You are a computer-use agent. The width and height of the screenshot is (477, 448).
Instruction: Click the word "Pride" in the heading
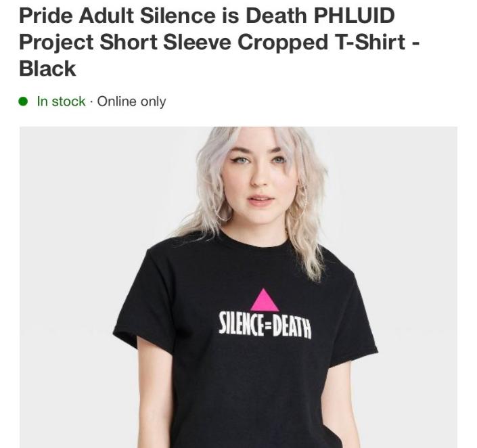(x=45, y=16)
